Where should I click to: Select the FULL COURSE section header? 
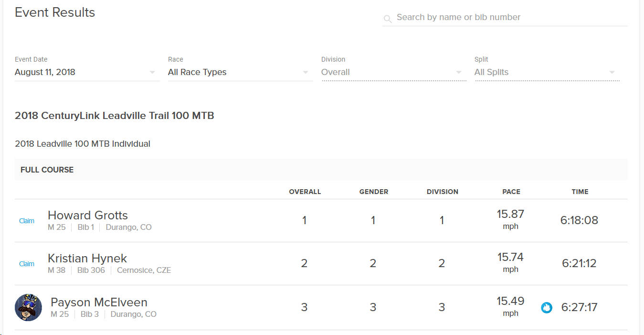321,170
